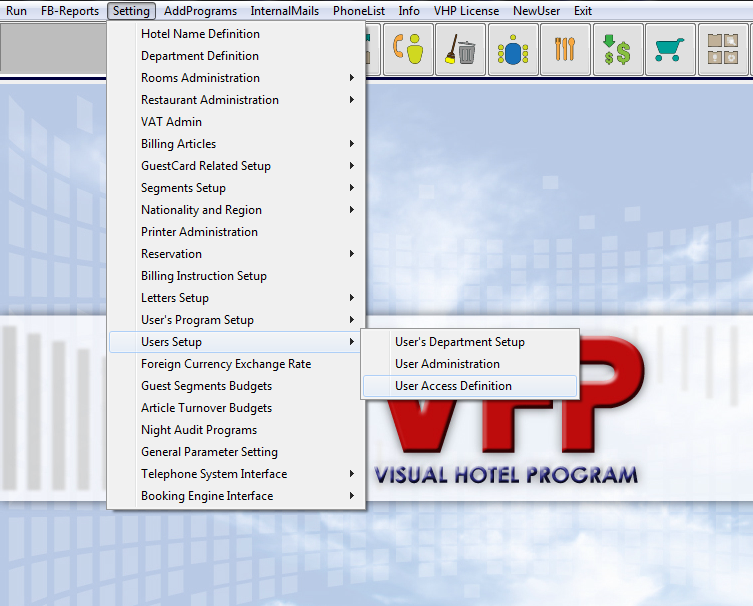
Task: Select Department Definition
Action: coord(235,56)
